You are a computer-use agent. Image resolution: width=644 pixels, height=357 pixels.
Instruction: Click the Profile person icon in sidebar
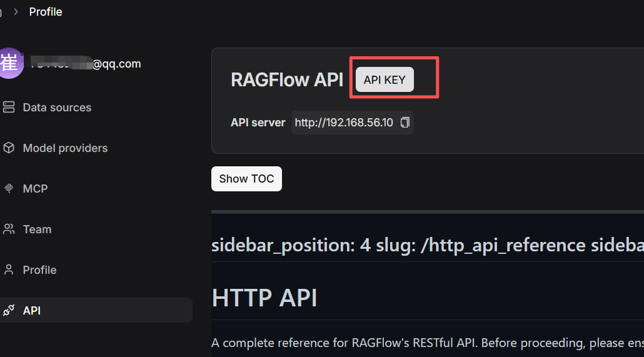coord(9,269)
